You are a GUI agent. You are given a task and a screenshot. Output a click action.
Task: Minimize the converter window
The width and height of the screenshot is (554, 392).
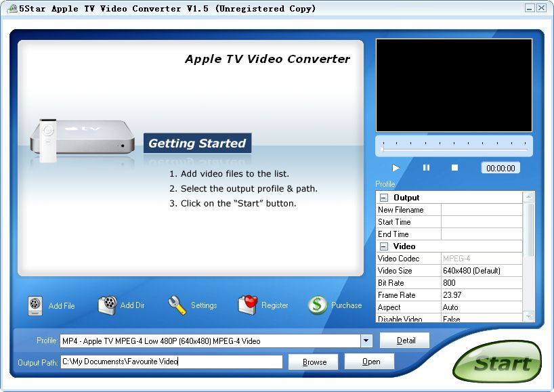coord(530,8)
